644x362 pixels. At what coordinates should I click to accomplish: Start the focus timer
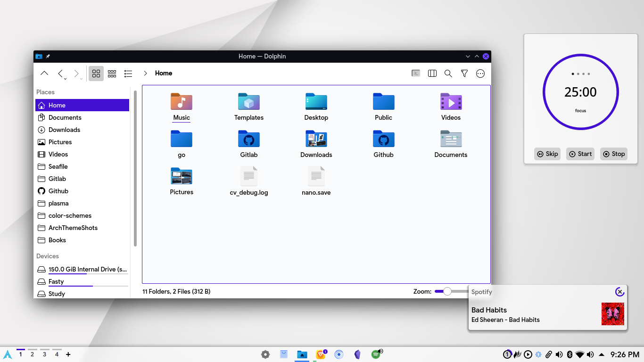[x=580, y=154]
